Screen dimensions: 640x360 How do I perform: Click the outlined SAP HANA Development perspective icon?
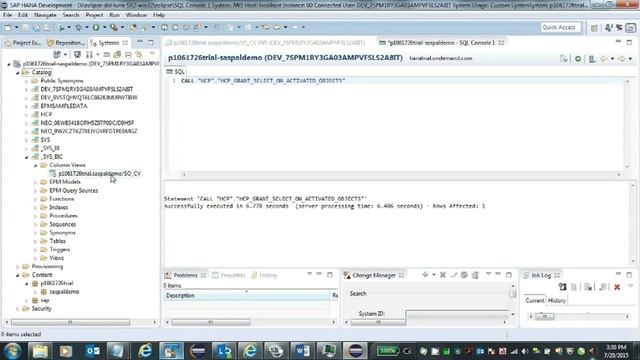tap(631, 27)
